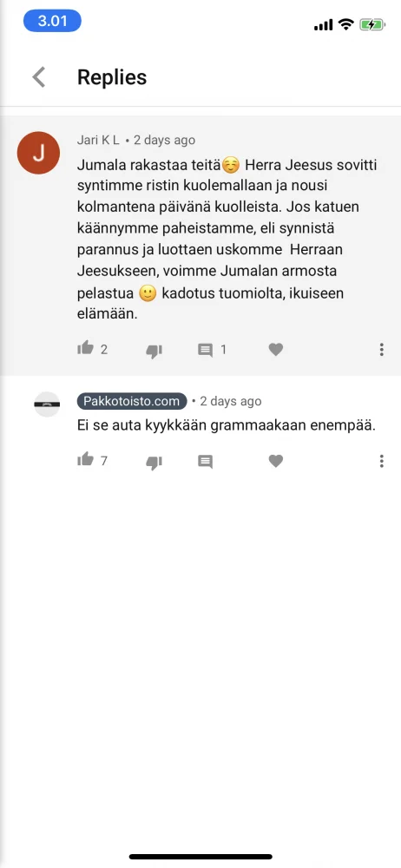The image size is (401, 868).
Task: Tap the home indicator bar at bottom
Action: [200, 857]
